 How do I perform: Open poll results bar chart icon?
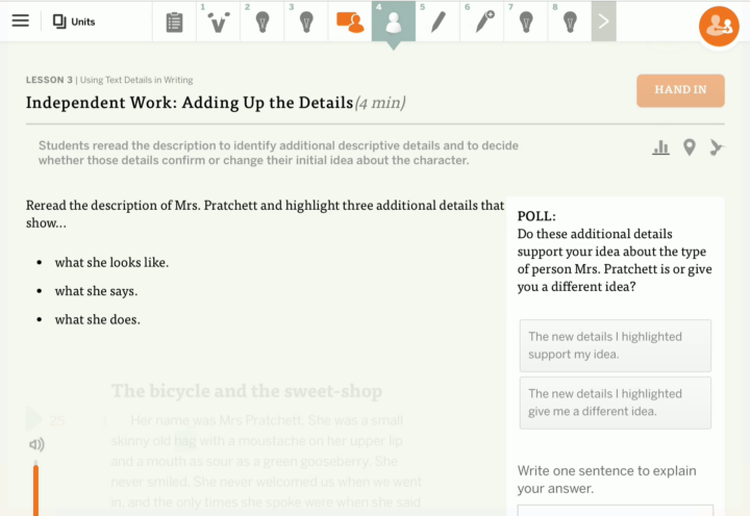[661, 148]
